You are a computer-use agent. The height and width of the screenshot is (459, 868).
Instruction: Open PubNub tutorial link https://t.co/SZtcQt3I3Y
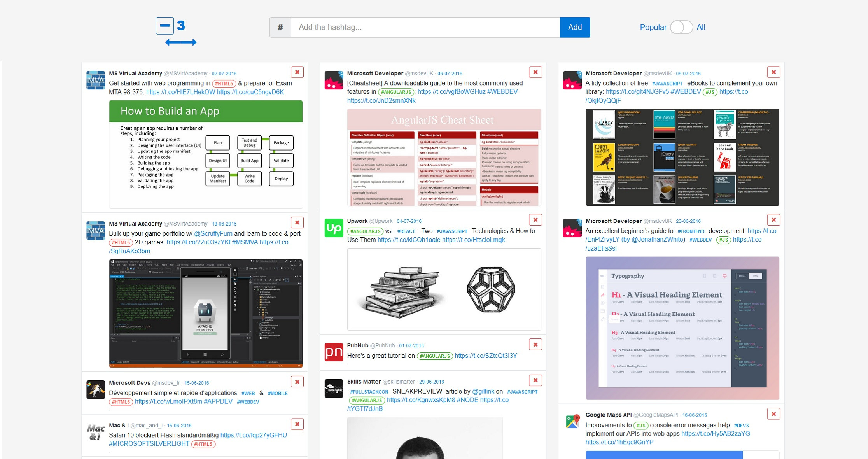[x=486, y=356]
